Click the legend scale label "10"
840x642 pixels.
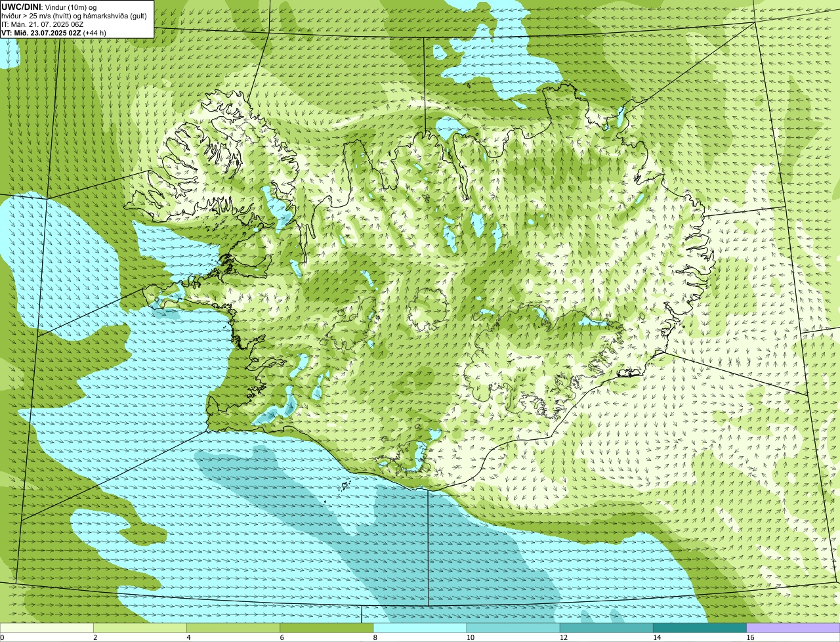click(470, 637)
